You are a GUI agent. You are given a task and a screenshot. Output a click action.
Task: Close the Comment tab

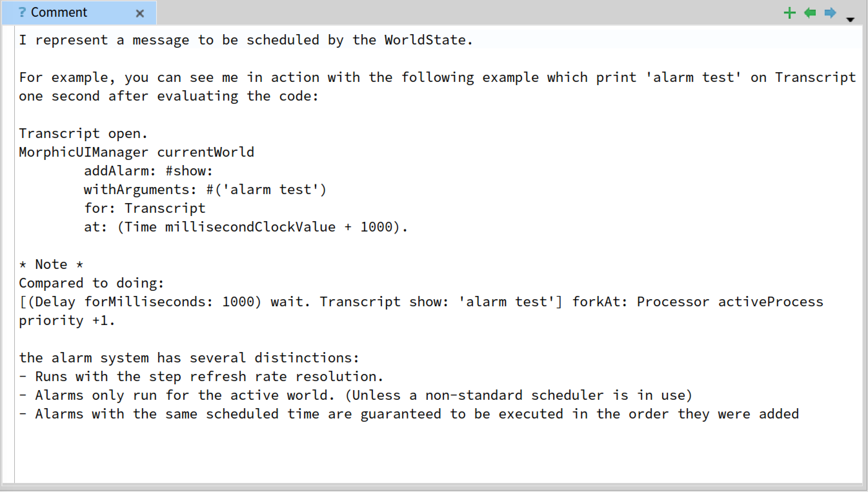click(140, 14)
